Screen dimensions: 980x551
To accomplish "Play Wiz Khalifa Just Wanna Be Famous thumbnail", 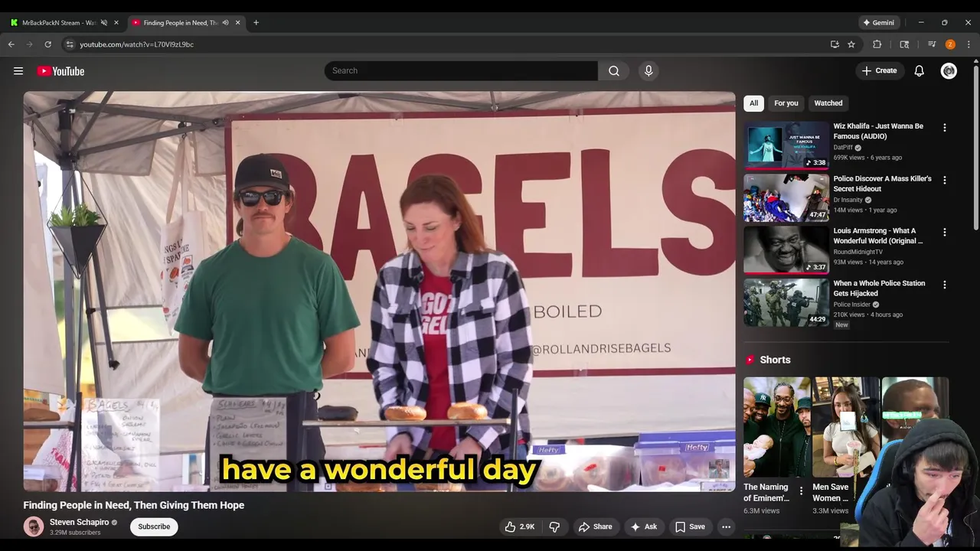I will click(786, 145).
